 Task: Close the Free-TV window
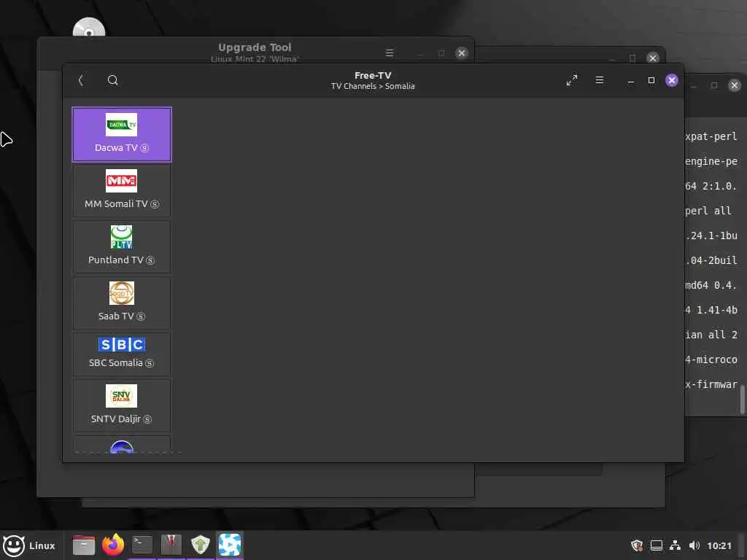coord(672,80)
